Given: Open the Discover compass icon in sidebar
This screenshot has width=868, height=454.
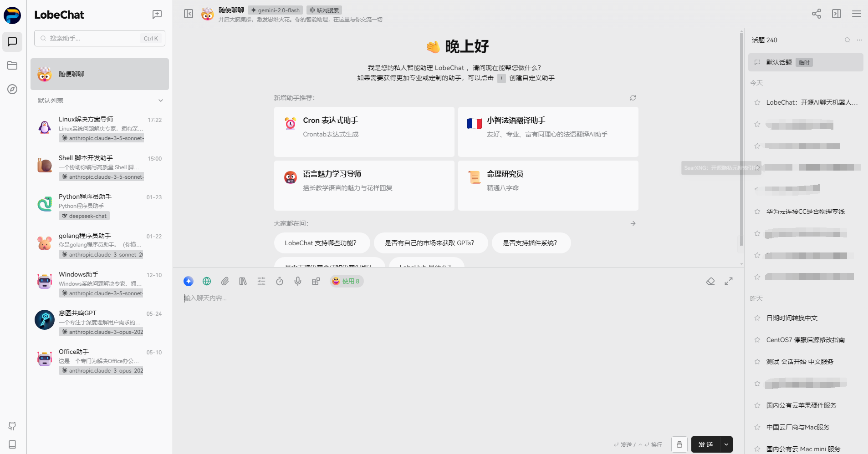Looking at the screenshot, I should [x=12, y=89].
